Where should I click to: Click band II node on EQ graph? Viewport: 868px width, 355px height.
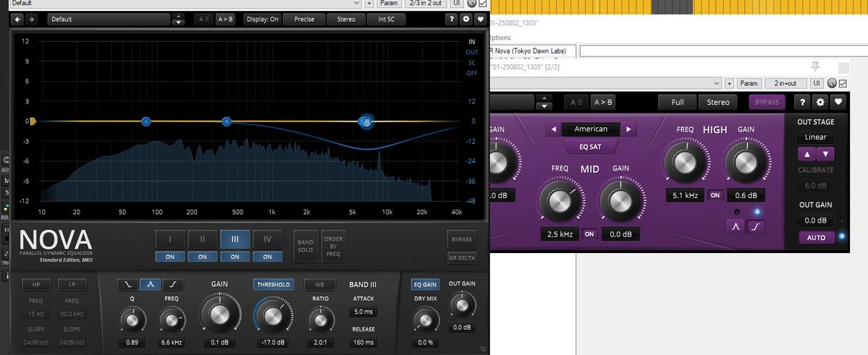[x=227, y=121]
